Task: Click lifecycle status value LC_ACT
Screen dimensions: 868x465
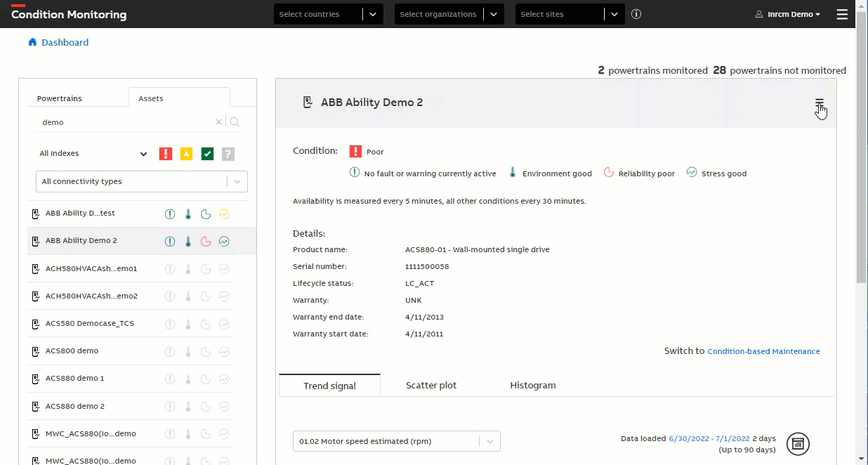Action: coord(419,284)
